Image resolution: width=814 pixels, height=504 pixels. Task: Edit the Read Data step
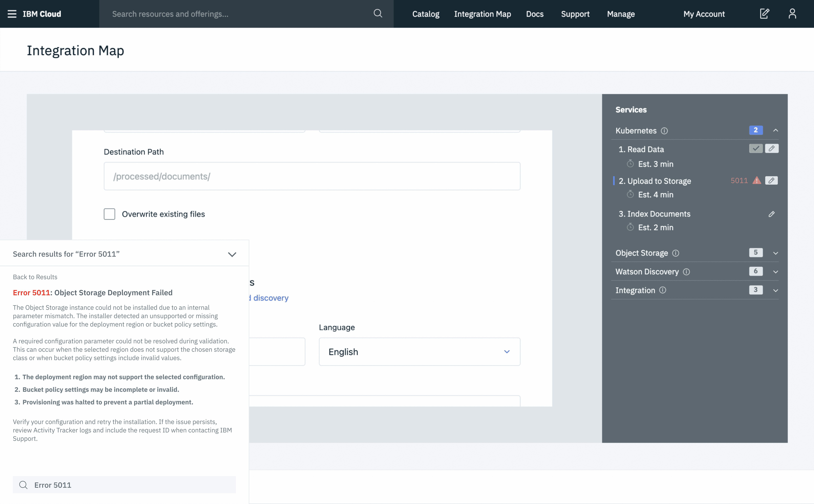click(x=772, y=149)
